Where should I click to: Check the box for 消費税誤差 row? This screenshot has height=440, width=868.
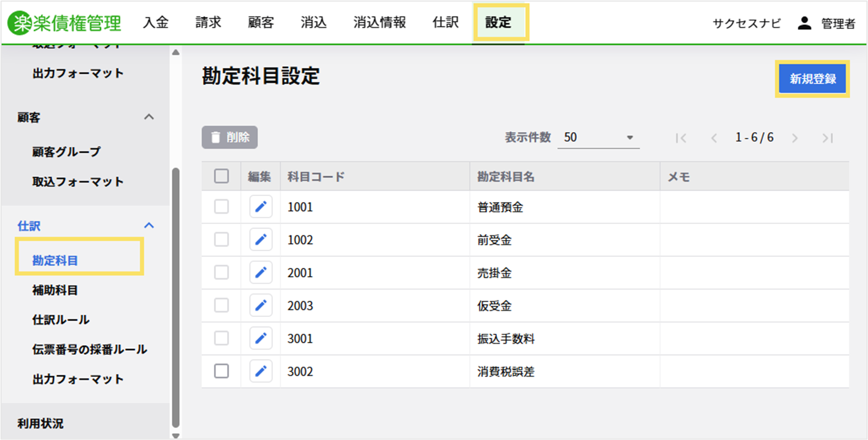click(221, 371)
